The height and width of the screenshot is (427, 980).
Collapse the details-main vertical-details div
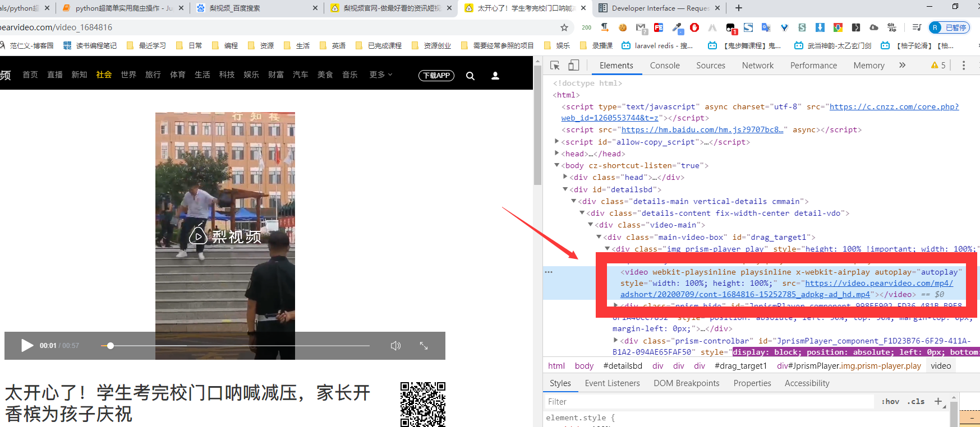(x=574, y=201)
